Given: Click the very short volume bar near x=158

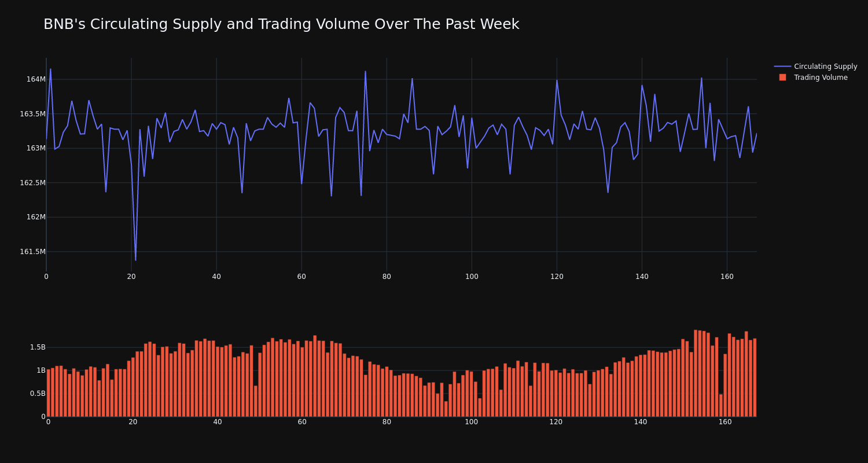Looking at the screenshot, I should coord(720,406).
